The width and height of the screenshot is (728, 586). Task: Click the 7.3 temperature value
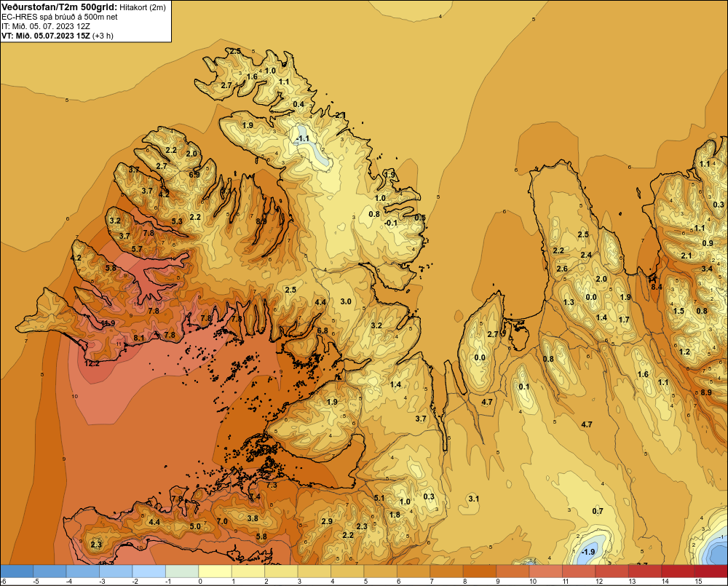pos(271,485)
